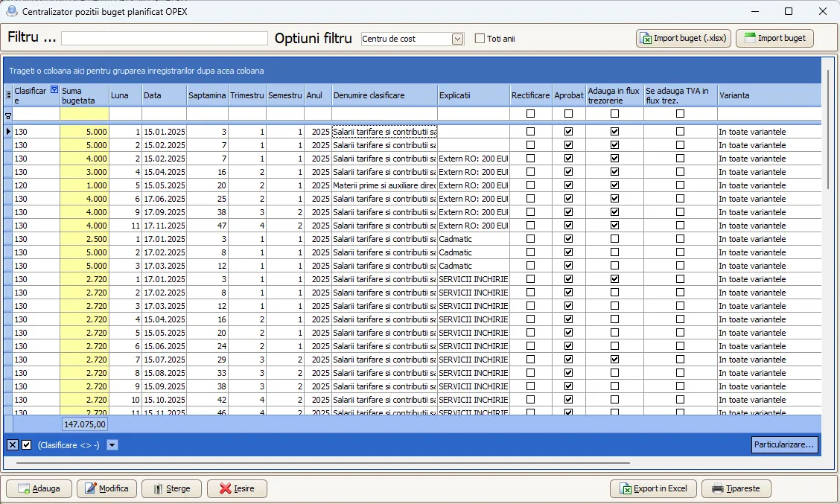Click the Clasificare value 120 cell
The height and width of the screenshot is (504, 840).
pyautogui.click(x=36, y=185)
